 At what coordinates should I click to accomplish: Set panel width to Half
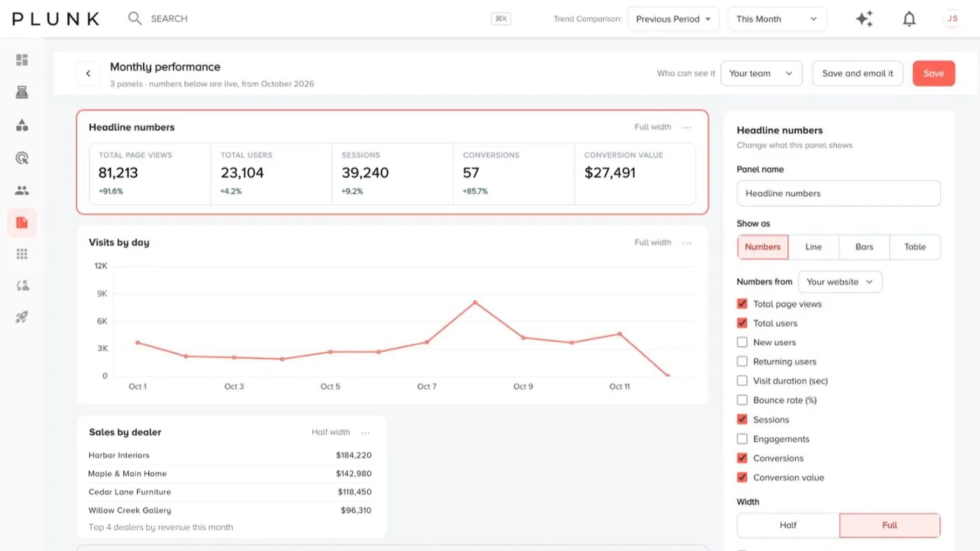tap(788, 525)
